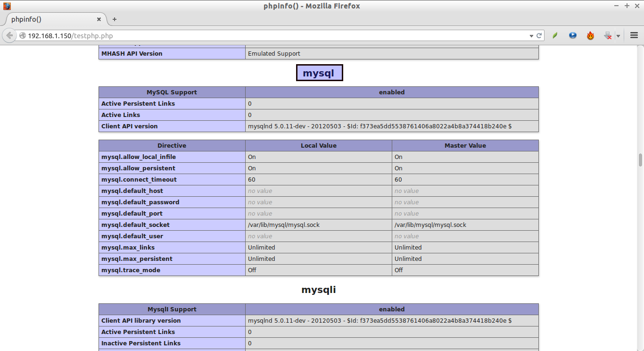Select mysql.default_user directive
Viewport: 644px width, 351px height.
(132, 236)
